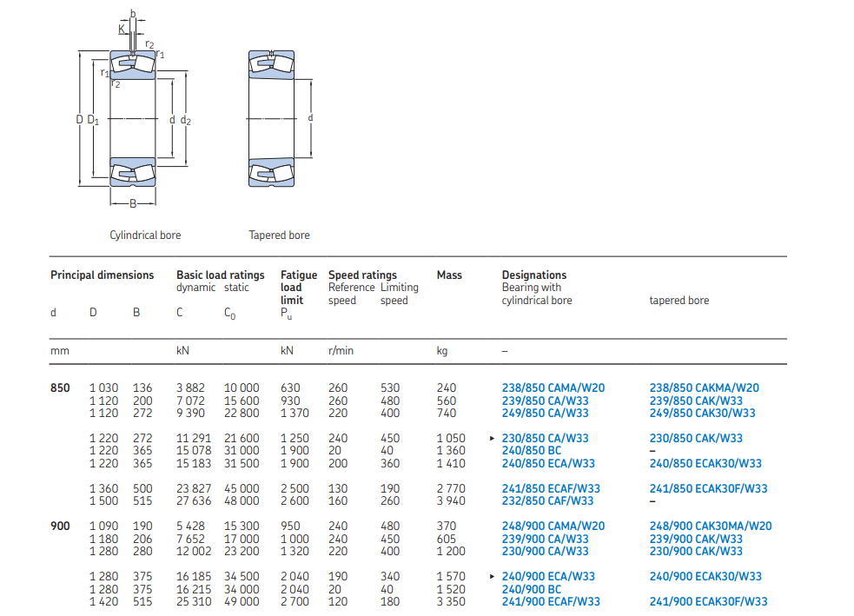854x616 pixels.
Task: Select the 'Speed ratings' column heading
Action: pos(362,275)
